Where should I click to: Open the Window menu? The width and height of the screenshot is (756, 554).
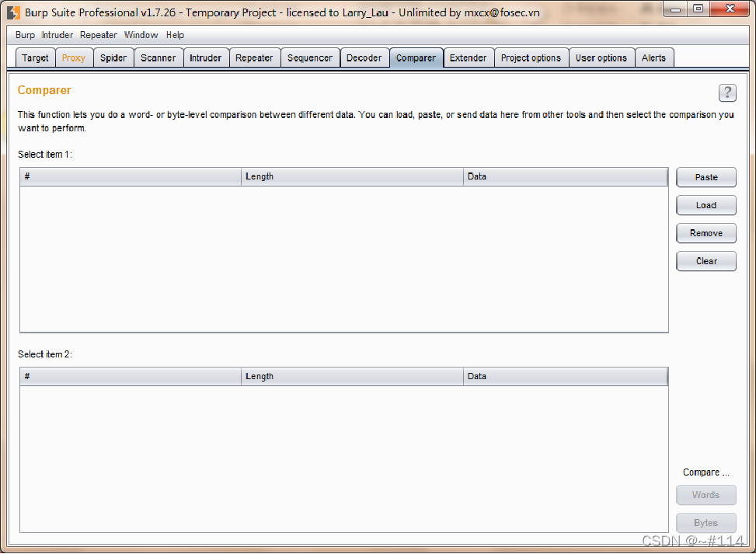pyautogui.click(x=141, y=35)
